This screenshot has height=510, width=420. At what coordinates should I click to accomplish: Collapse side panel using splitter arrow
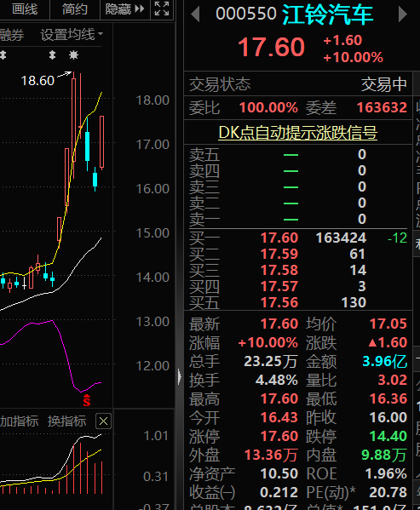(x=179, y=377)
